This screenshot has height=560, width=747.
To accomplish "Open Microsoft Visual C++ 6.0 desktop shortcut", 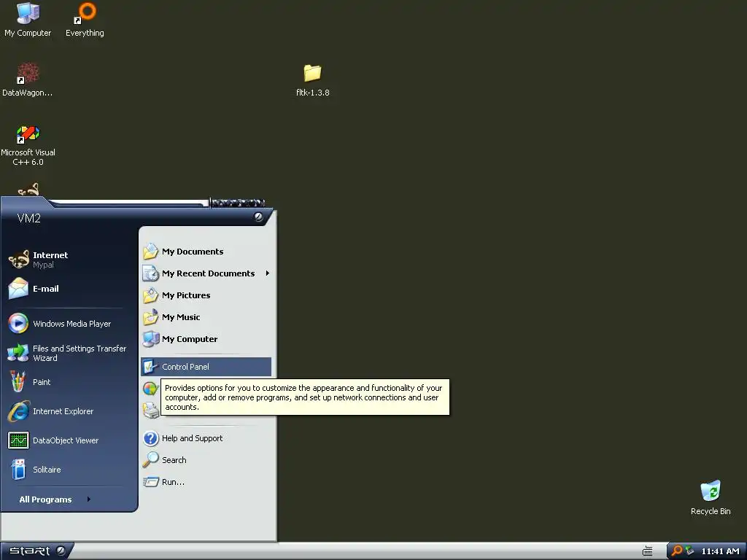I will coord(28,145).
